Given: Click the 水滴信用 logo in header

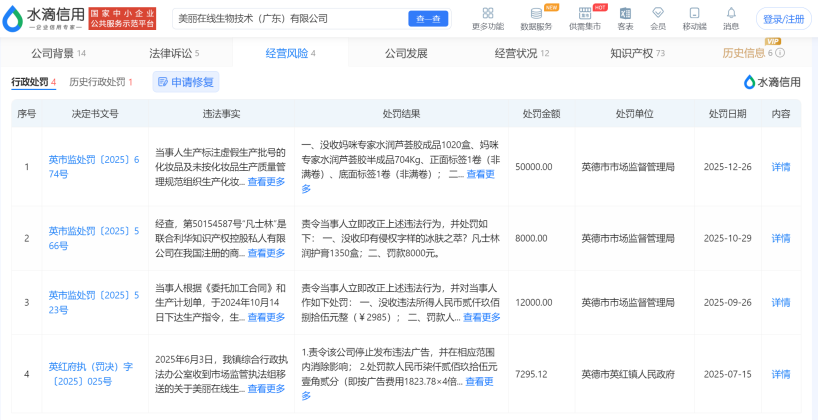Looking at the screenshot, I should [43, 18].
